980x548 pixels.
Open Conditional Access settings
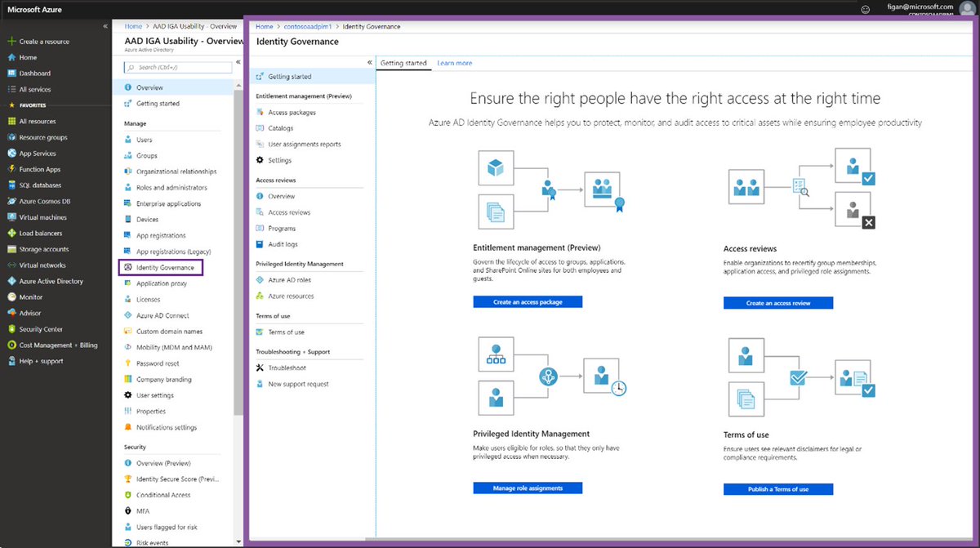pyautogui.click(x=166, y=495)
